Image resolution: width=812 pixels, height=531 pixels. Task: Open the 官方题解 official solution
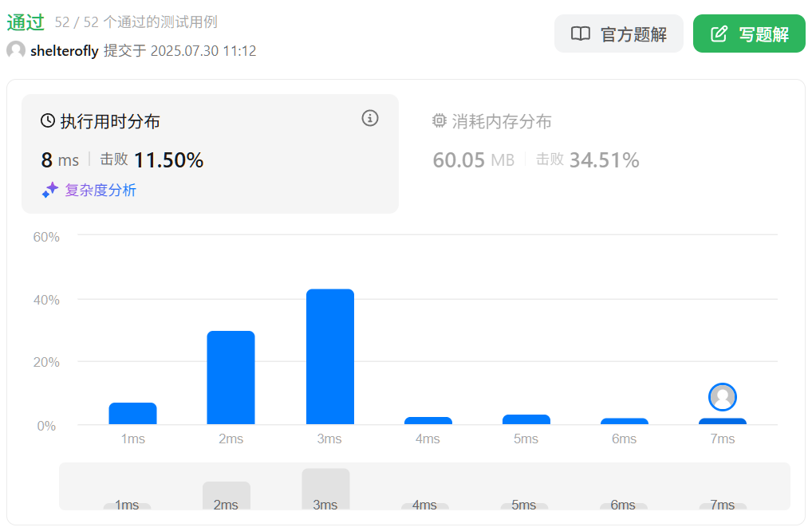pyautogui.click(x=619, y=33)
